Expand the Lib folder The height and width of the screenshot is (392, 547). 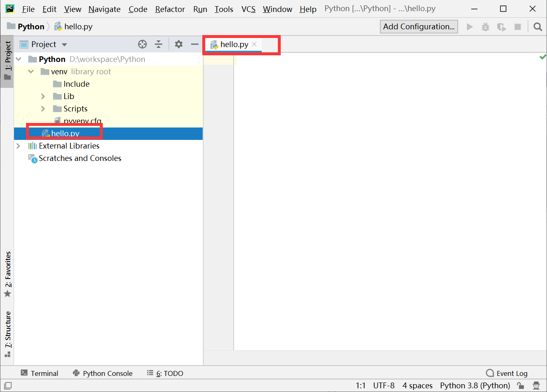43,96
